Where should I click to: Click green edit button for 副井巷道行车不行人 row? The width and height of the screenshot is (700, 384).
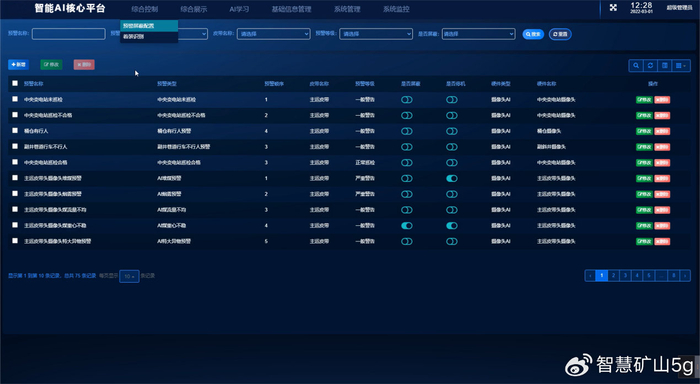pos(644,147)
